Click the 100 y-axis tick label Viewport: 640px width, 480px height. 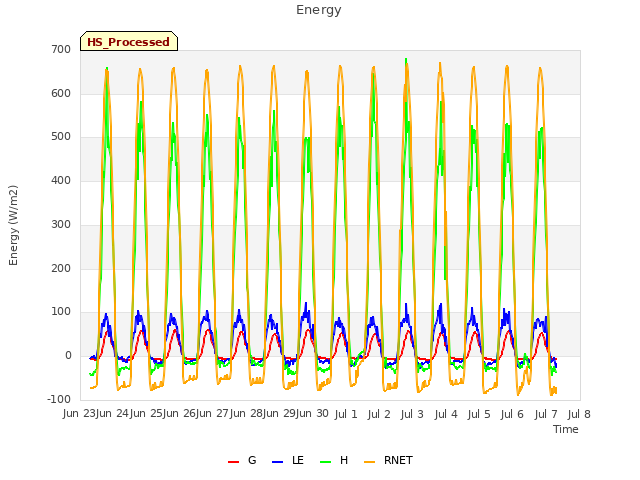pos(61,312)
